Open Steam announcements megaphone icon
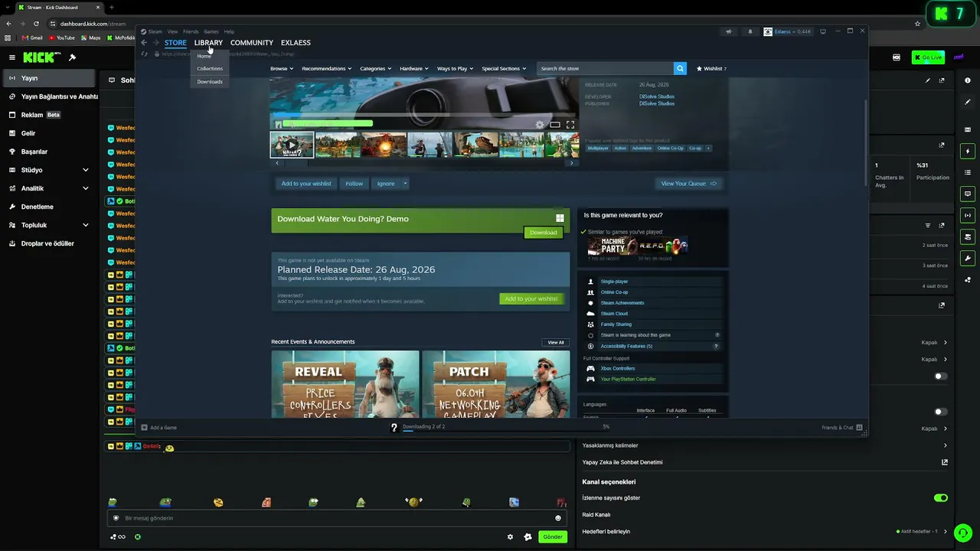This screenshot has height=551, width=980. point(728,31)
